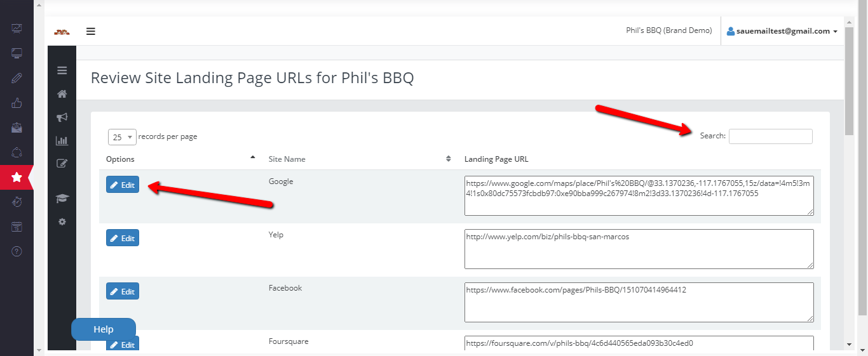
Task: Click the bar chart icon in inner sidebar
Action: [62, 140]
